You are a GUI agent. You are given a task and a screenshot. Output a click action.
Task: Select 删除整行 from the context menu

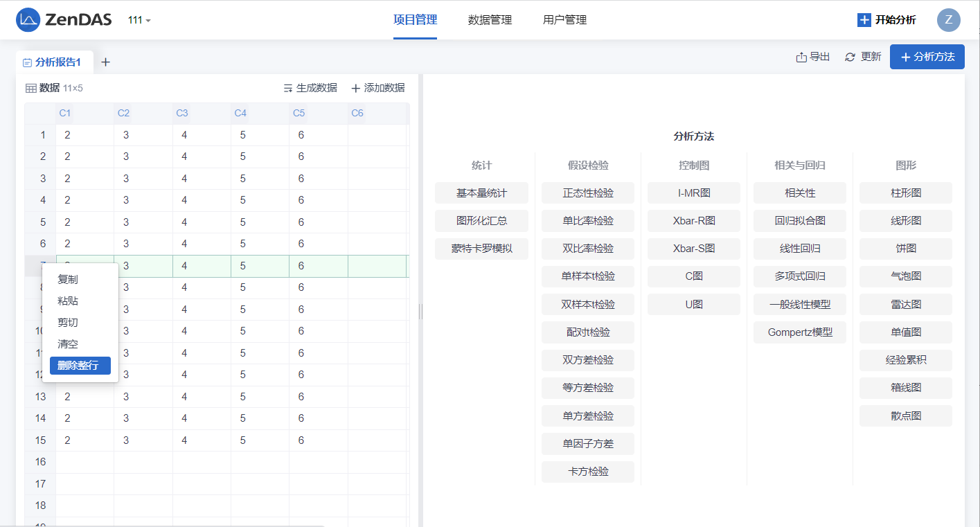point(80,366)
